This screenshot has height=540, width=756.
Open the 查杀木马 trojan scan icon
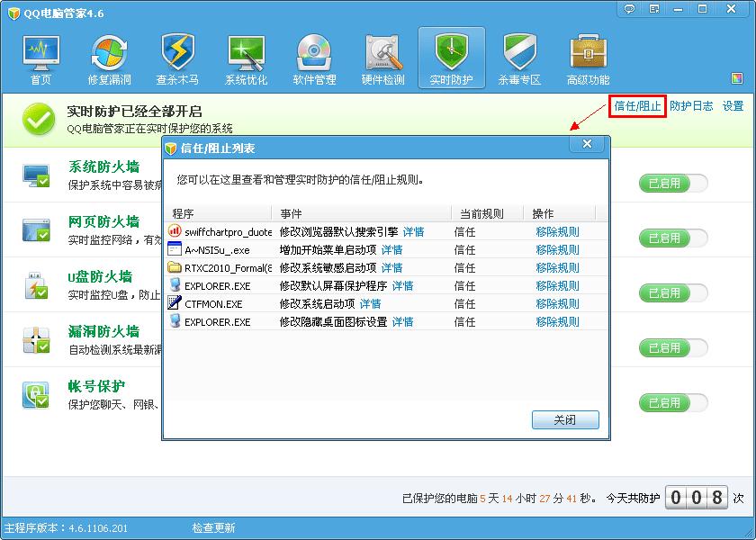pos(177,61)
